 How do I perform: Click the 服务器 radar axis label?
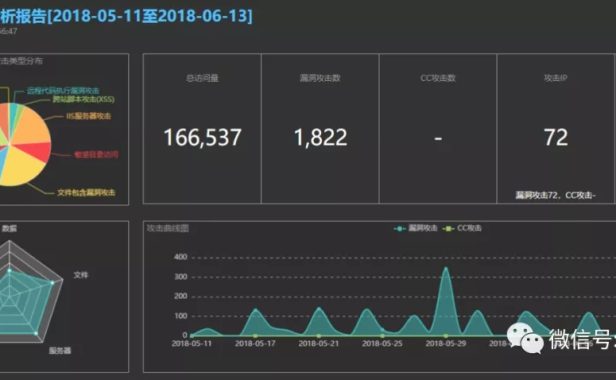pos(60,350)
